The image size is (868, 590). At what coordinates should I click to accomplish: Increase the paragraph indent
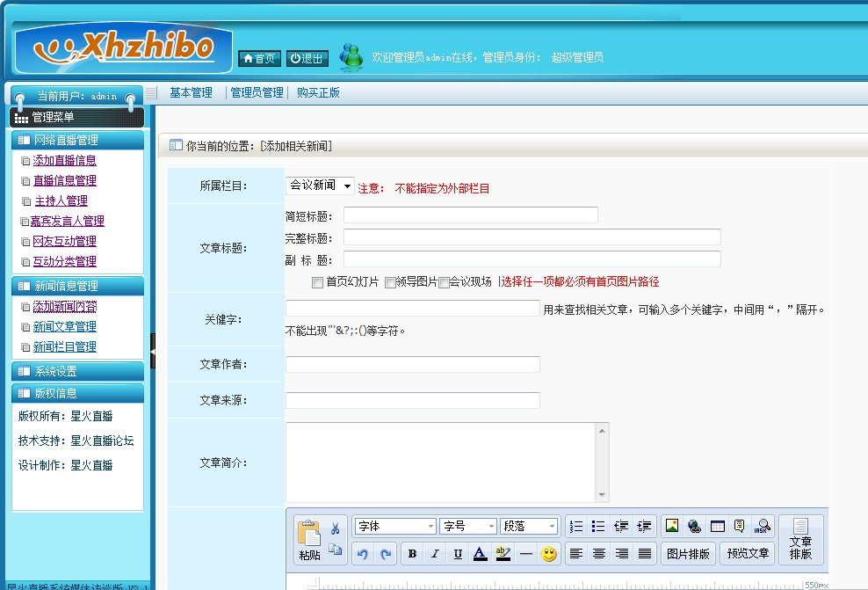(644, 526)
